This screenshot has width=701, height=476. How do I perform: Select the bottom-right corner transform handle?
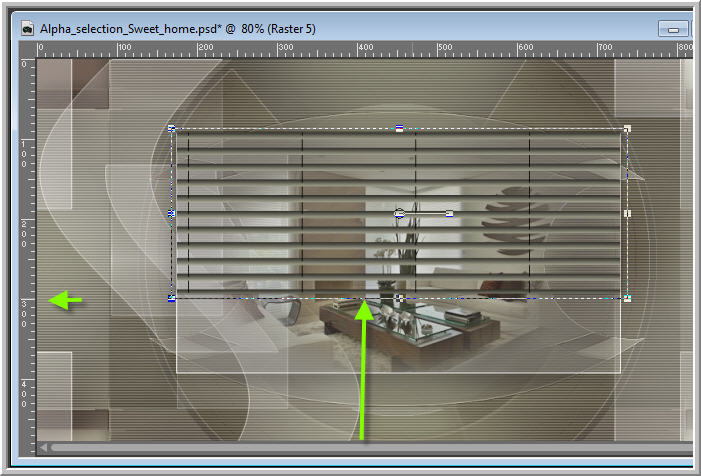tap(627, 298)
